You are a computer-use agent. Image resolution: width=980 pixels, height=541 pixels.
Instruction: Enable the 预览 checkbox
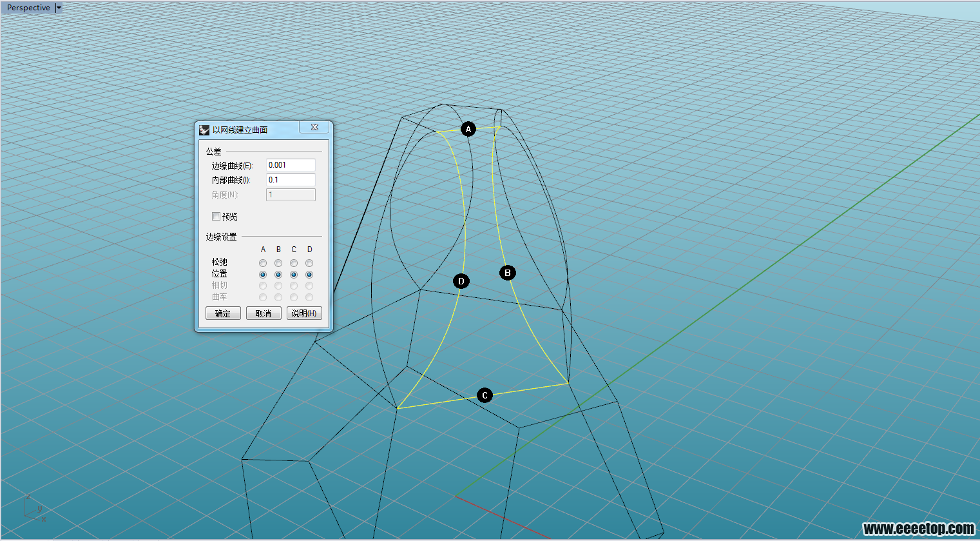point(216,217)
